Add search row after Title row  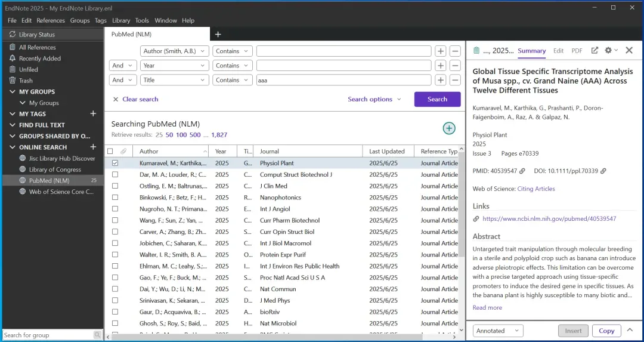441,80
